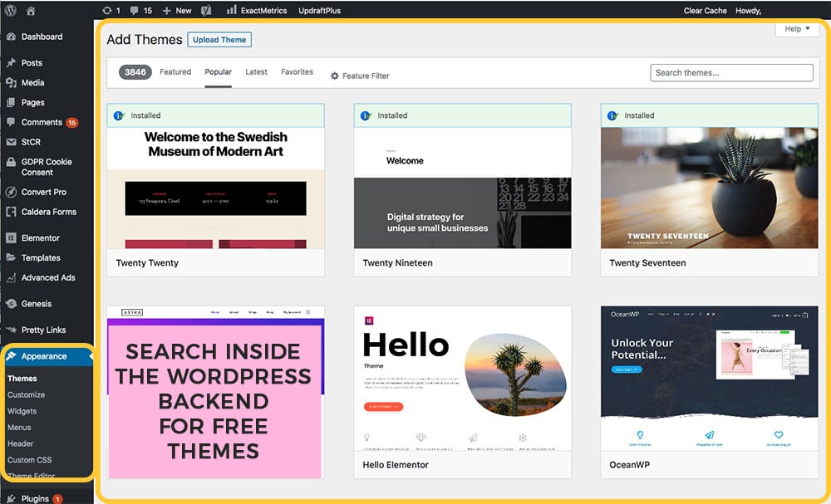This screenshot has width=831, height=504.
Task: Open the comments bubble icon in admin bar
Action: (x=134, y=10)
